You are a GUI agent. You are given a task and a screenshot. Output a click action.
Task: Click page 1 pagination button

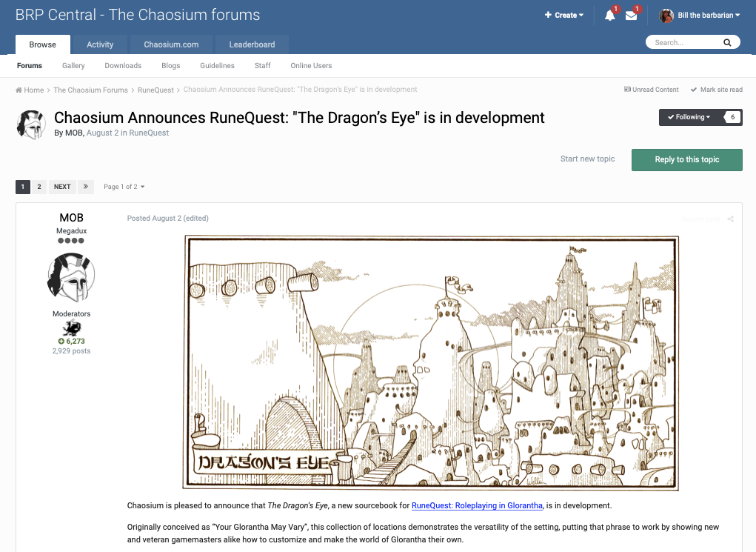[23, 186]
